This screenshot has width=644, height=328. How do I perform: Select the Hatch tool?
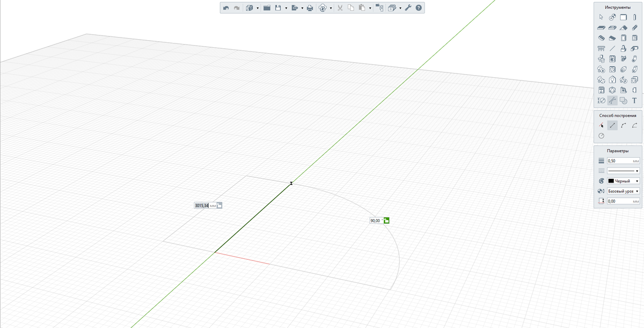coord(623,100)
